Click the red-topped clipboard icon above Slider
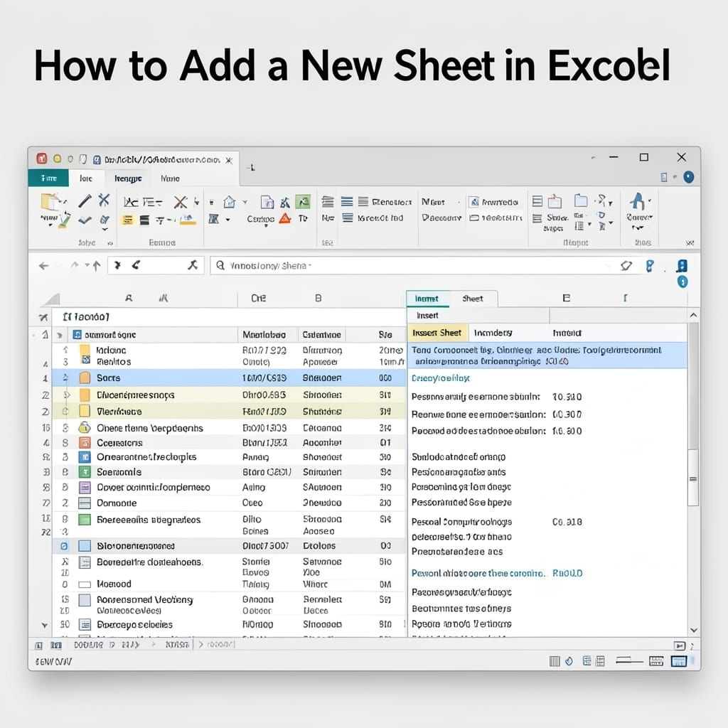Image resolution: width=728 pixels, height=728 pixels. 555,201
